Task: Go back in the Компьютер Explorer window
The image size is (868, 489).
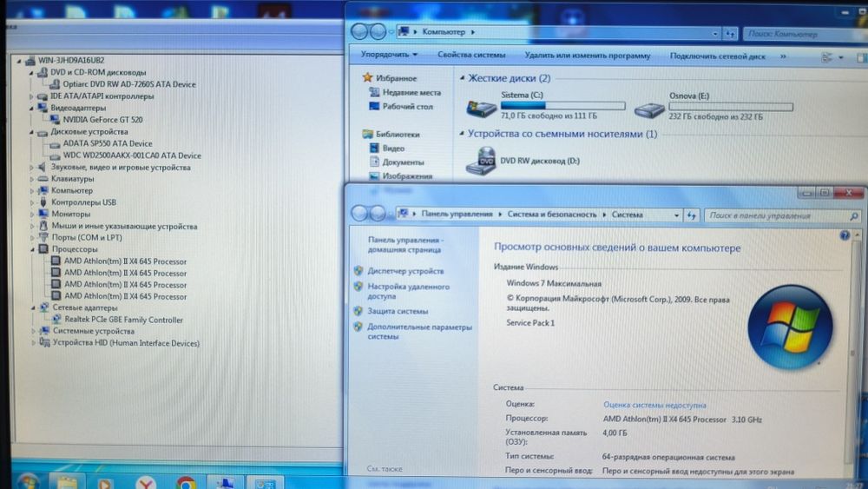Action: (359, 31)
